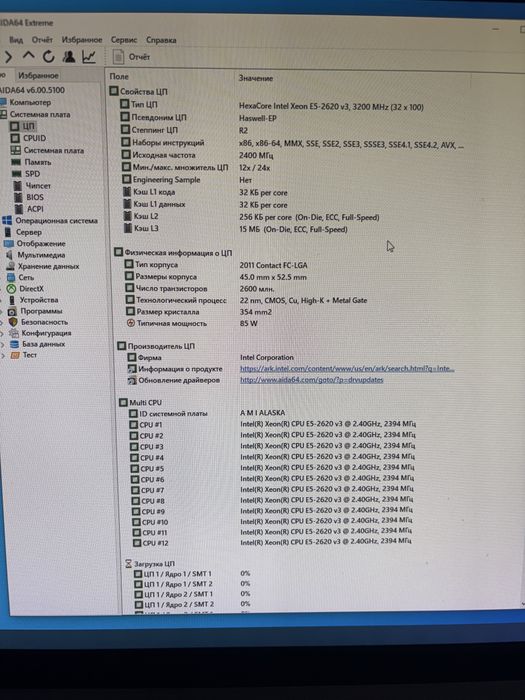Select the Engineering Sample row

187,180
